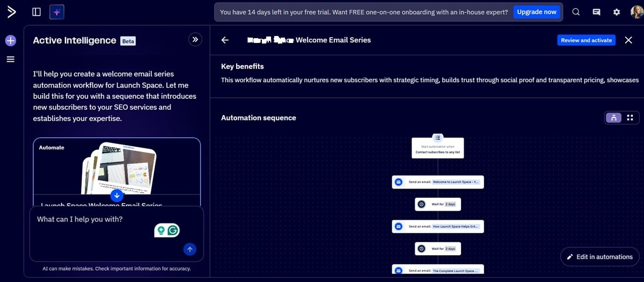Click the Automation sequence heading
This screenshot has height=282, width=644.
259,118
